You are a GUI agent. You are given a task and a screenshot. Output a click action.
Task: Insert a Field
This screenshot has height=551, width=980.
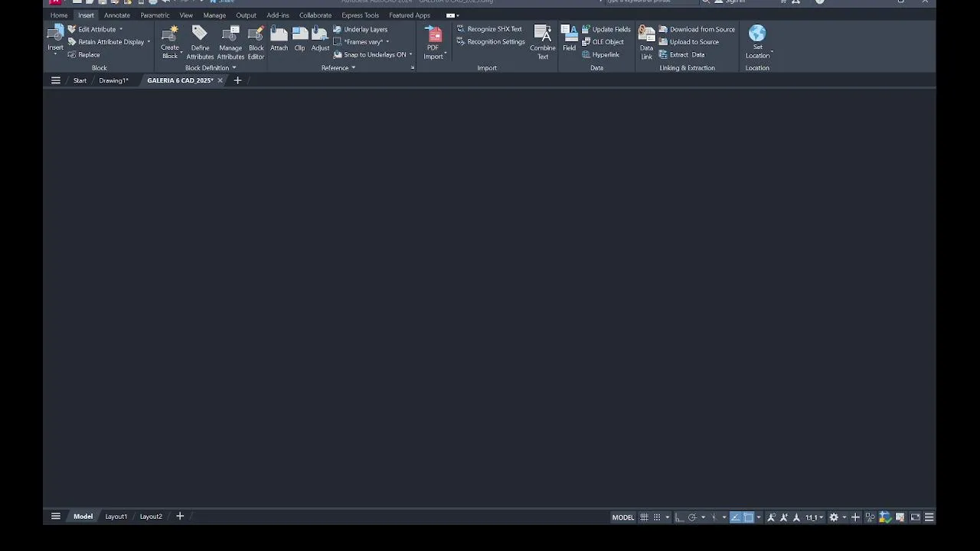(x=569, y=38)
